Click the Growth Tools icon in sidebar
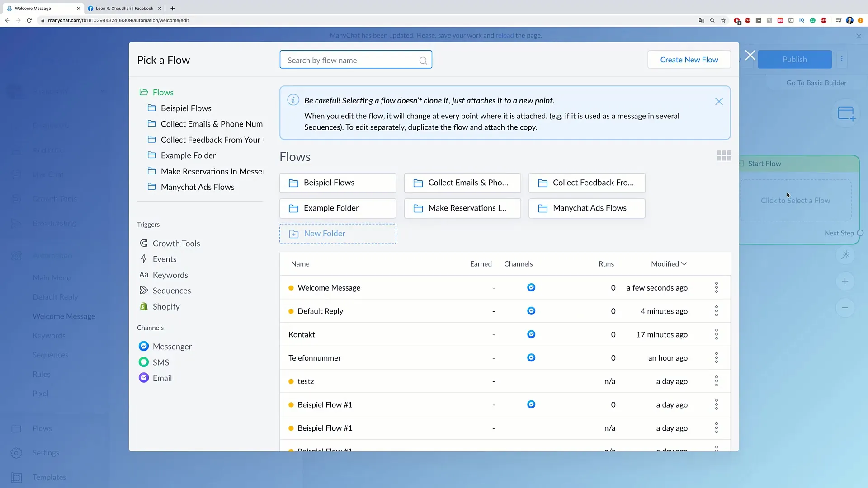Image resolution: width=868 pixels, height=488 pixels. click(x=16, y=198)
